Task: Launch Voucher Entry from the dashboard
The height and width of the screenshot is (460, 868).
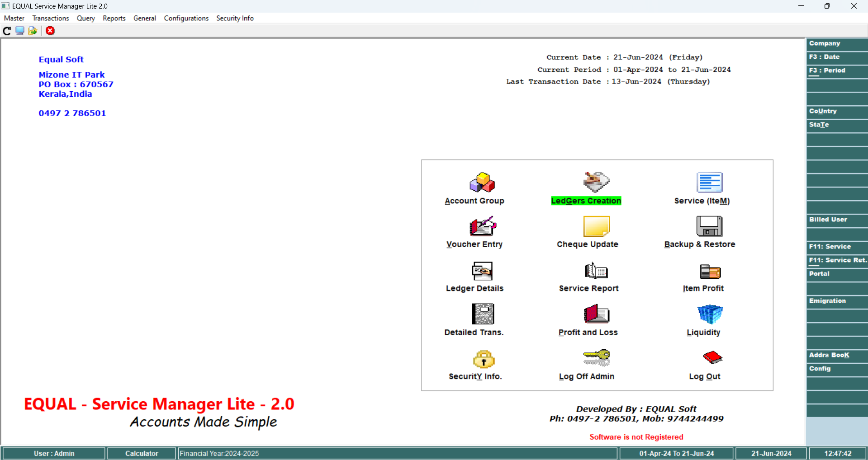Action: [x=483, y=226]
